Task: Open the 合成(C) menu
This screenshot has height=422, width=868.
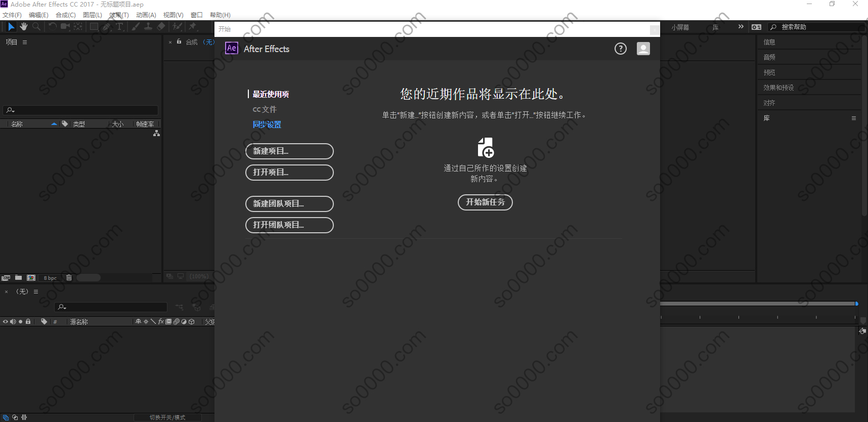Action: pyautogui.click(x=66, y=15)
